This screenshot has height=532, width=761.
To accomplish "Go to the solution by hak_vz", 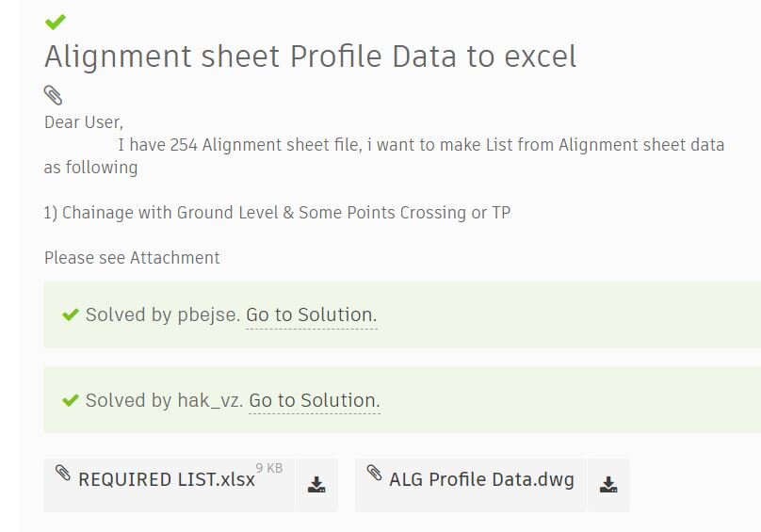I will point(314,400).
